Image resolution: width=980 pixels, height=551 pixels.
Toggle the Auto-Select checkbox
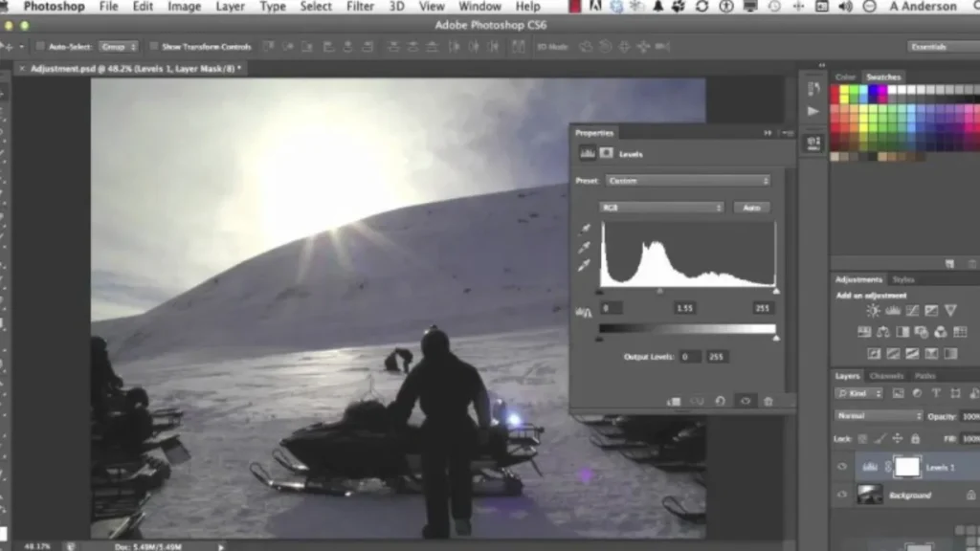40,46
